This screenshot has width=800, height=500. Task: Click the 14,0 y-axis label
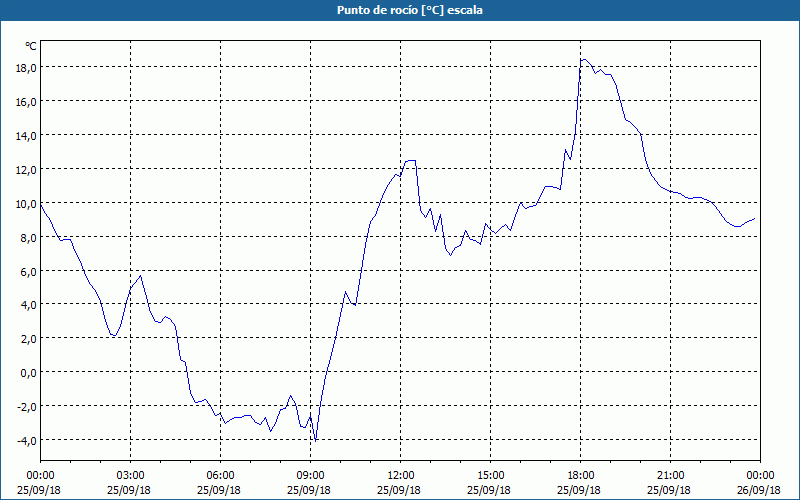26,136
